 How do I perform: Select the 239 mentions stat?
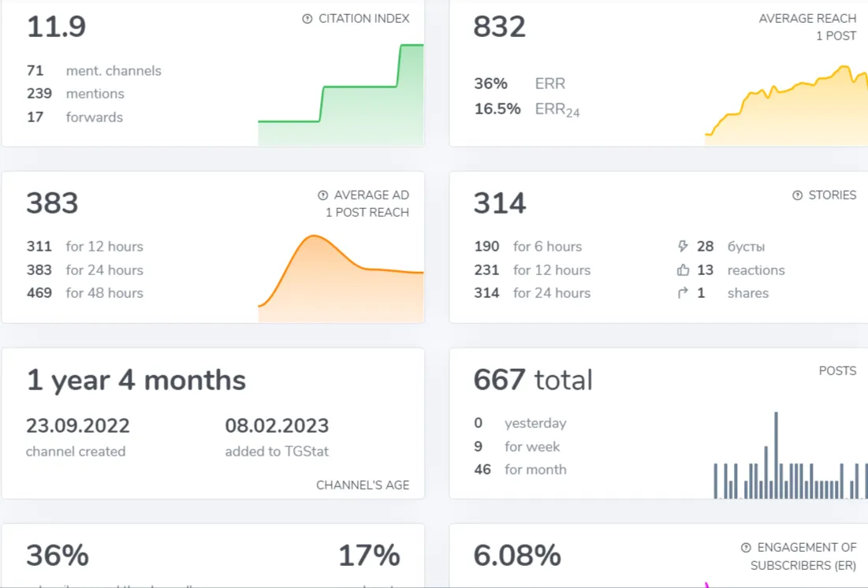click(x=76, y=94)
